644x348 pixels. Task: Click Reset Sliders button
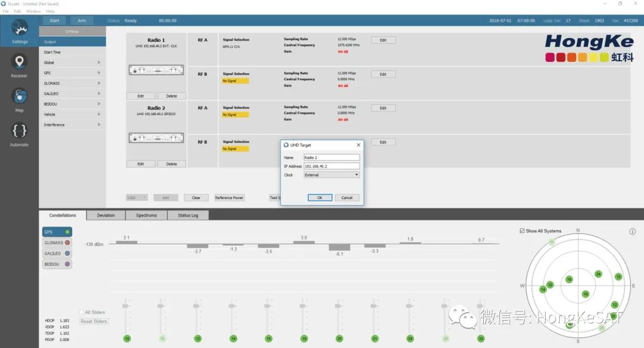coord(94,321)
